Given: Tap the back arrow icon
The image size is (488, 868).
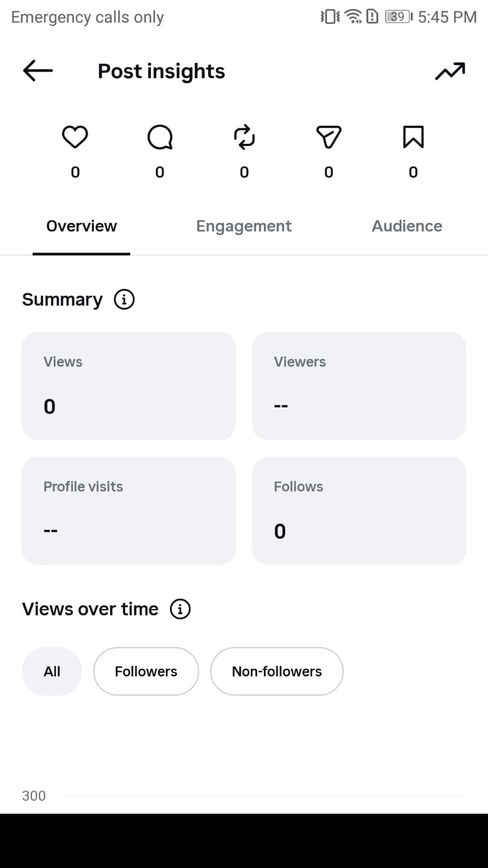Looking at the screenshot, I should [37, 71].
